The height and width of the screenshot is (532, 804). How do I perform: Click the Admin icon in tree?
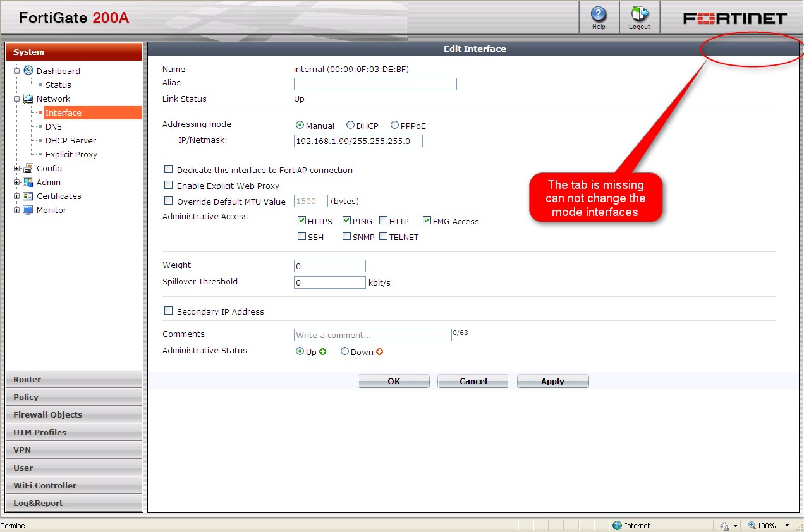pos(28,182)
